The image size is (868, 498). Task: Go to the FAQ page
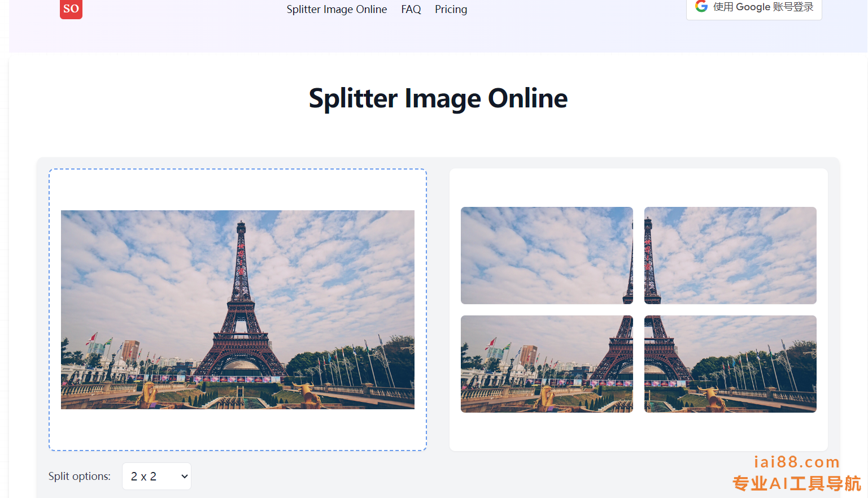[411, 9]
